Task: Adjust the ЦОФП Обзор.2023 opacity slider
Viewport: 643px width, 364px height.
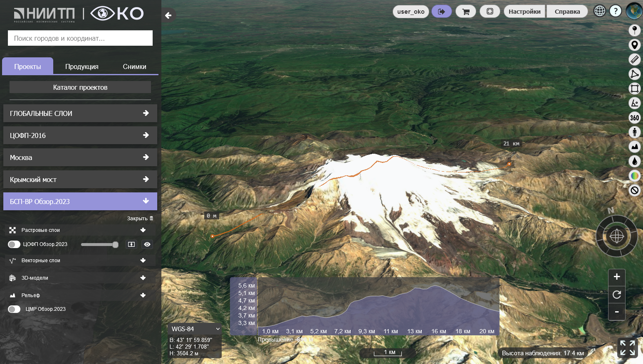Action: click(x=100, y=244)
